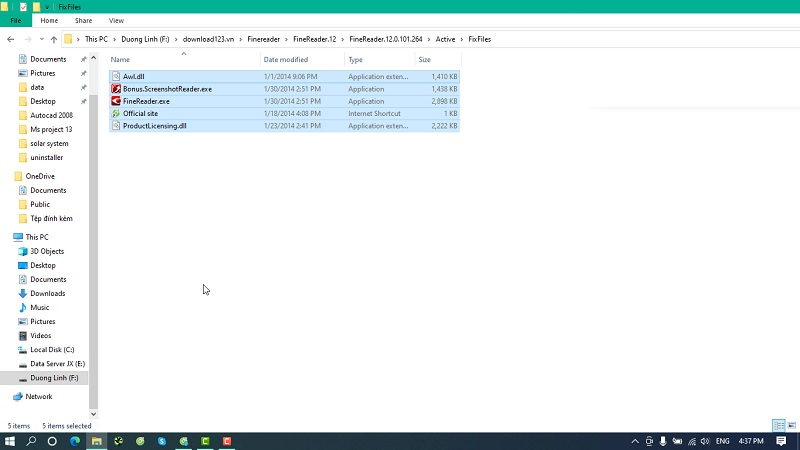This screenshot has width=800, height=450.
Task: Click This PC in the address bar
Action: click(96, 39)
